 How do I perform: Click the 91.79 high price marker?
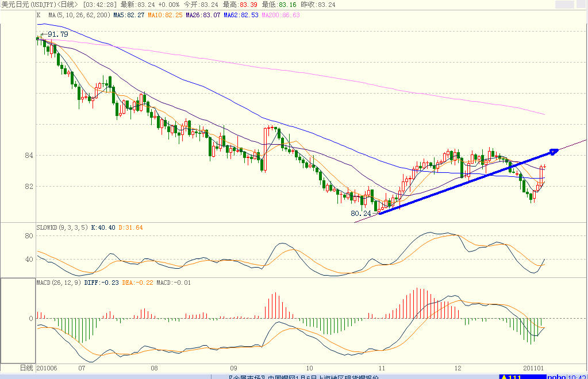57,34
